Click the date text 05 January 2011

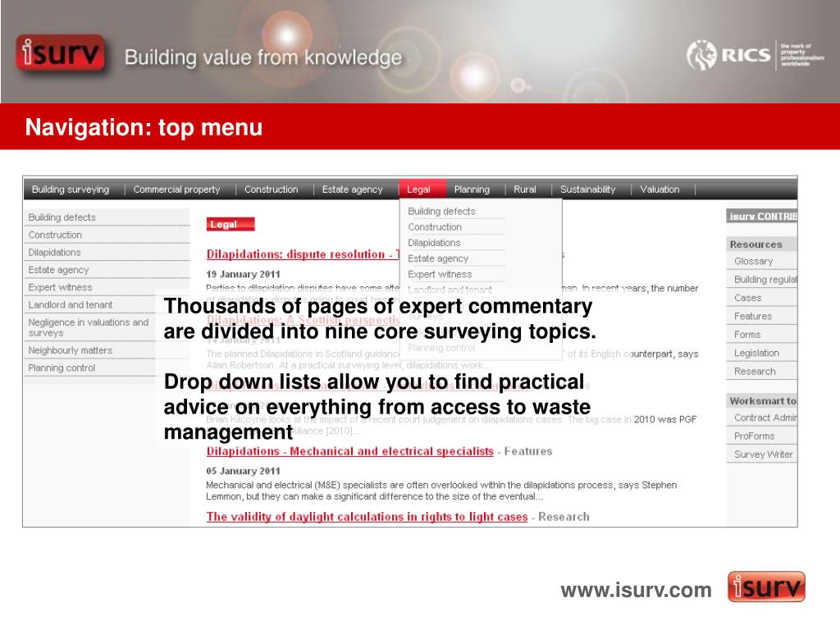click(243, 470)
